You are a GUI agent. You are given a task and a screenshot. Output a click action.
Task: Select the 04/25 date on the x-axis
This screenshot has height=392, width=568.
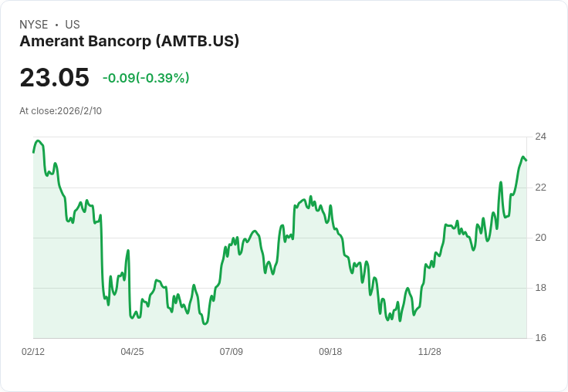point(132,351)
